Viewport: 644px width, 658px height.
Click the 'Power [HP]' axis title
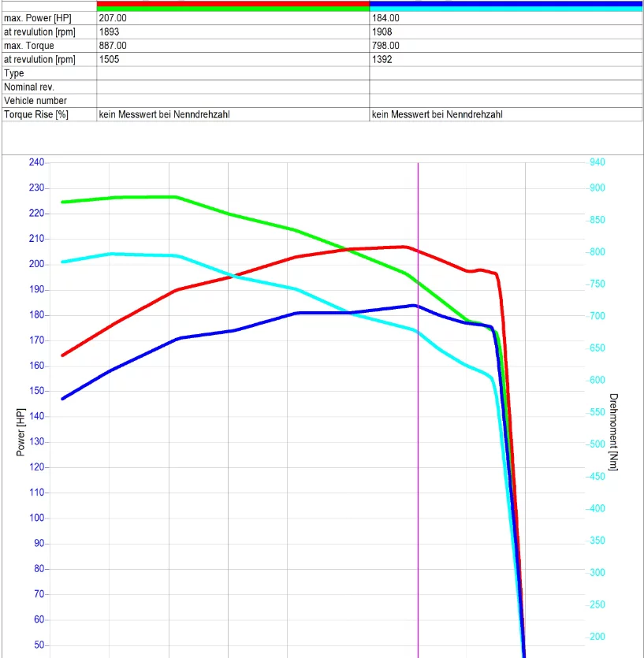(21, 433)
